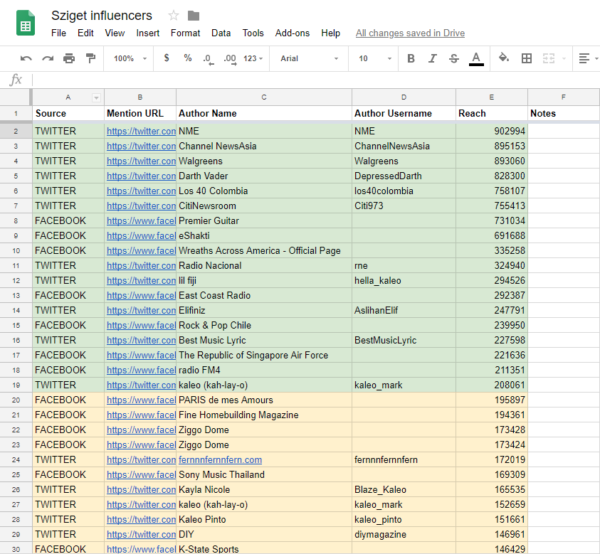Open the Format menu
This screenshot has height=554, width=600.
185,33
